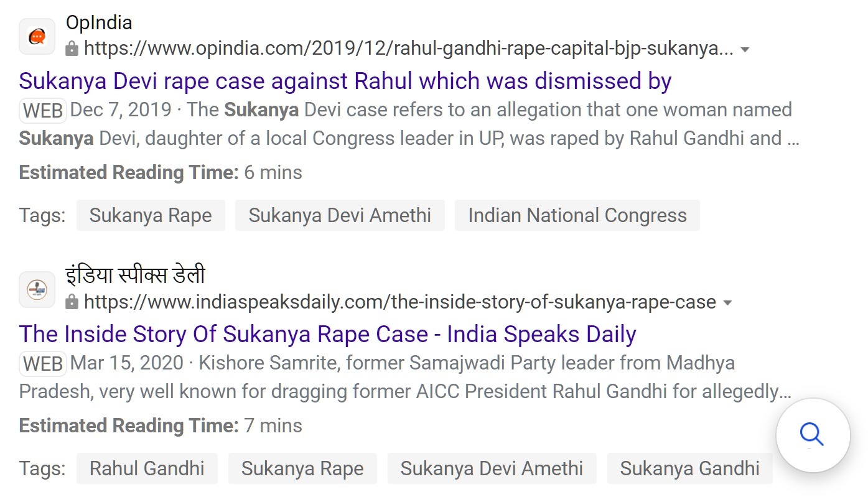This screenshot has height=497, width=868.
Task: Select the "Sukanya Rape" tag under OpIndia
Action: pyautogui.click(x=151, y=215)
